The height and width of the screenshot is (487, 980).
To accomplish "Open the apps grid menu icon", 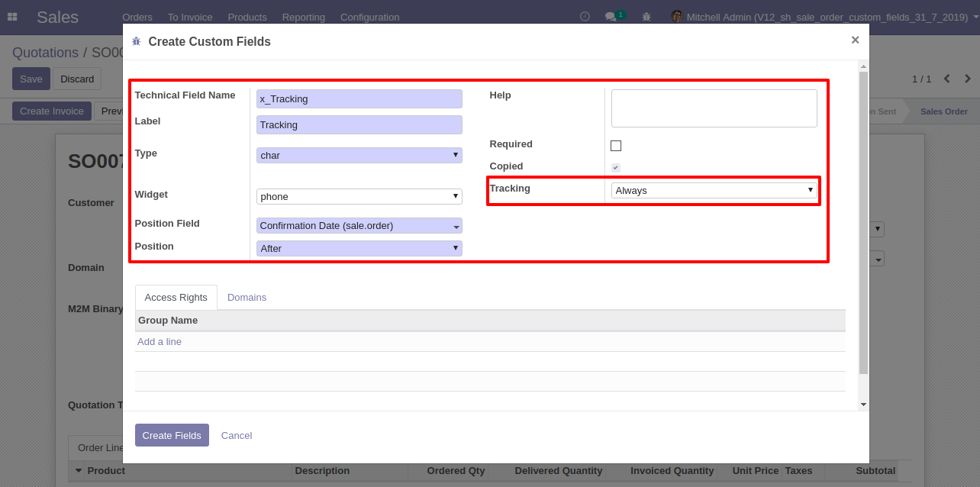I will (12, 16).
